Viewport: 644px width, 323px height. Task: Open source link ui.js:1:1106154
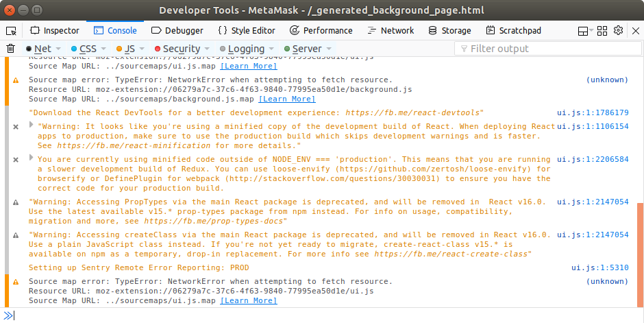pyautogui.click(x=593, y=126)
